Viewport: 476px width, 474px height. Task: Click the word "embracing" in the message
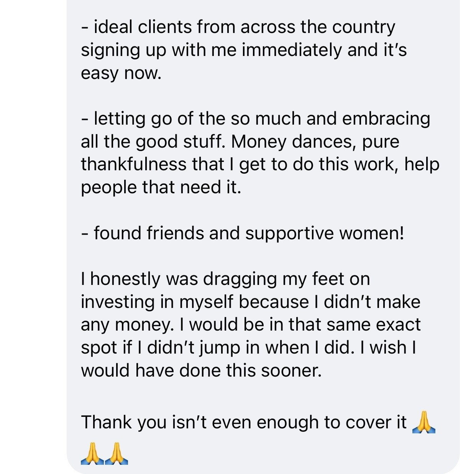coord(386,118)
